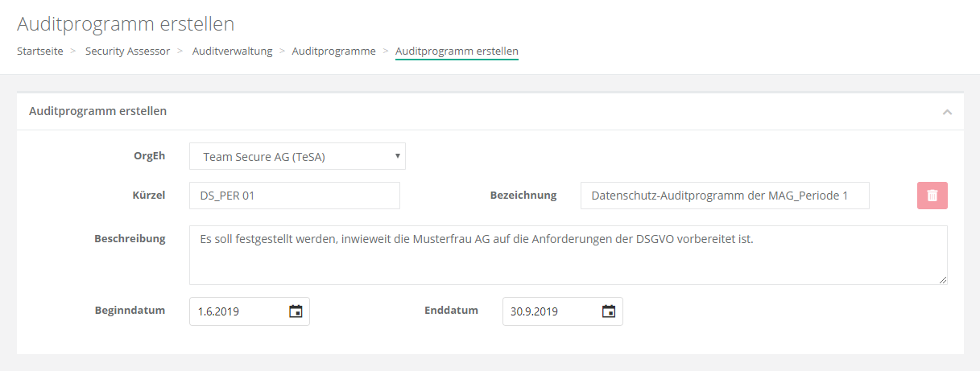Viewport: 980px width, 371px height.
Task: Click into the Bezeichnung text field
Action: tap(724, 196)
